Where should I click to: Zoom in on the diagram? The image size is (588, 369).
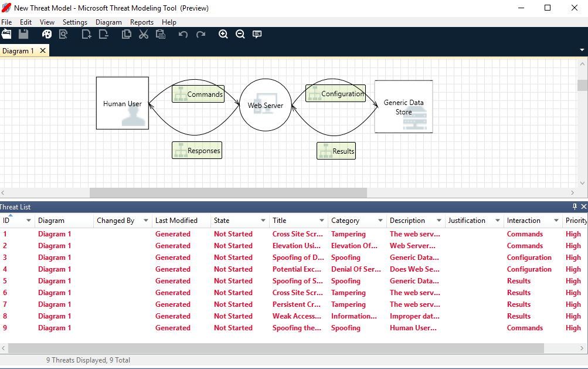coord(223,34)
